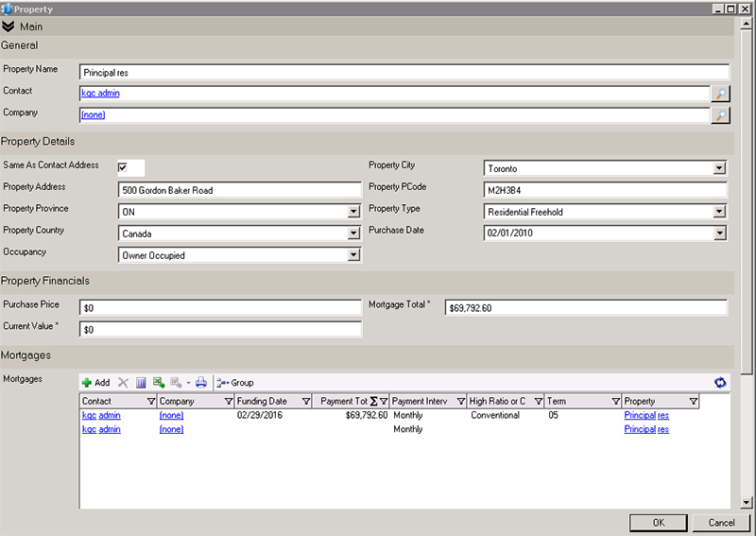Click the Property PCode field

[605, 190]
